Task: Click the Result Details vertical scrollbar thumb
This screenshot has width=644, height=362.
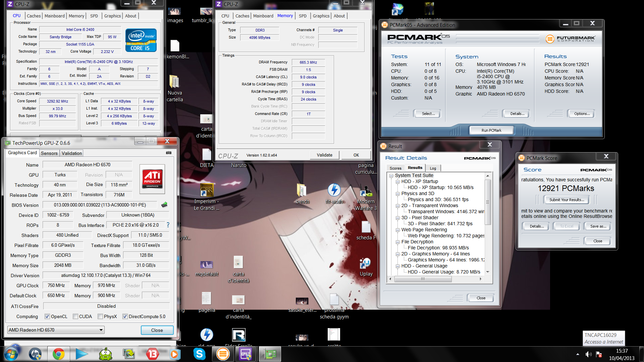Action: pos(488,202)
